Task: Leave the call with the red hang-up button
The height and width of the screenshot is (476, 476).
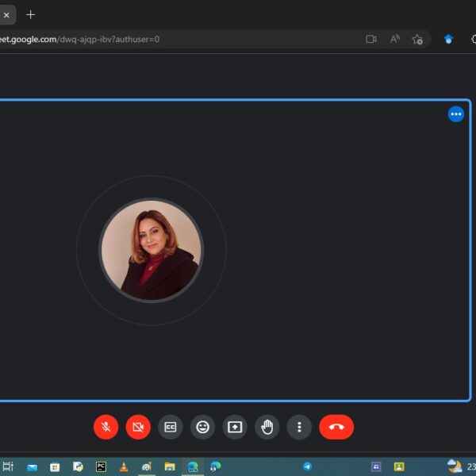Action: pyautogui.click(x=336, y=427)
